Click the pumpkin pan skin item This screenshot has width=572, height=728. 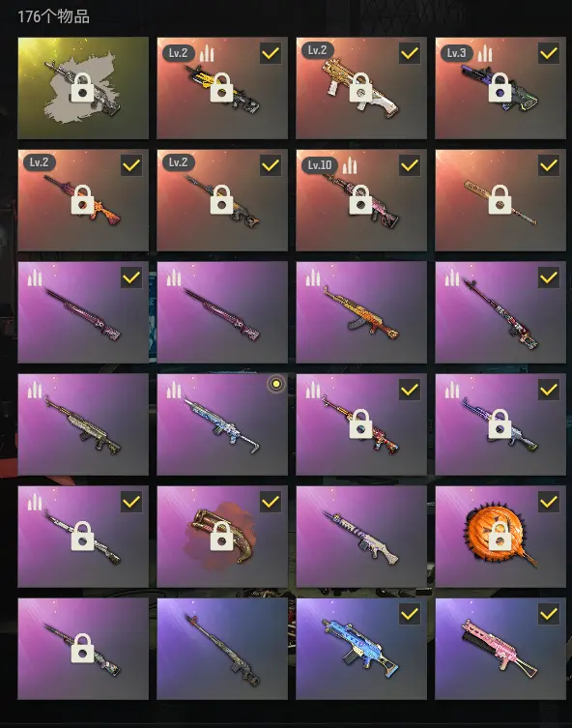pos(500,537)
